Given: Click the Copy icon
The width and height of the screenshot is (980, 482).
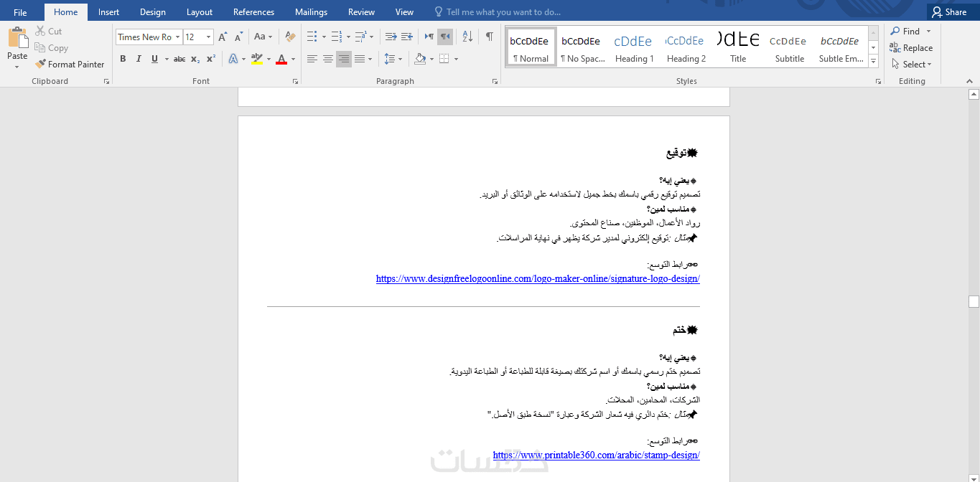Looking at the screenshot, I should [x=40, y=48].
